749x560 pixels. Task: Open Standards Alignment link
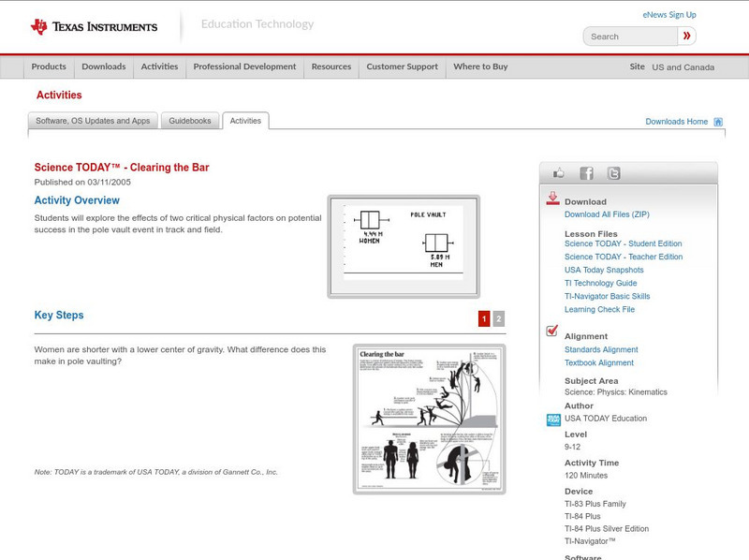tap(601, 349)
